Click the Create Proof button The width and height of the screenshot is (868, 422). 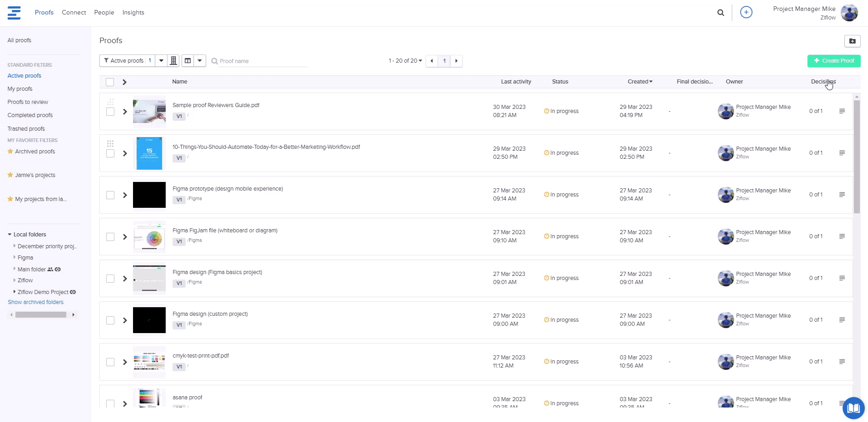(833, 61)
